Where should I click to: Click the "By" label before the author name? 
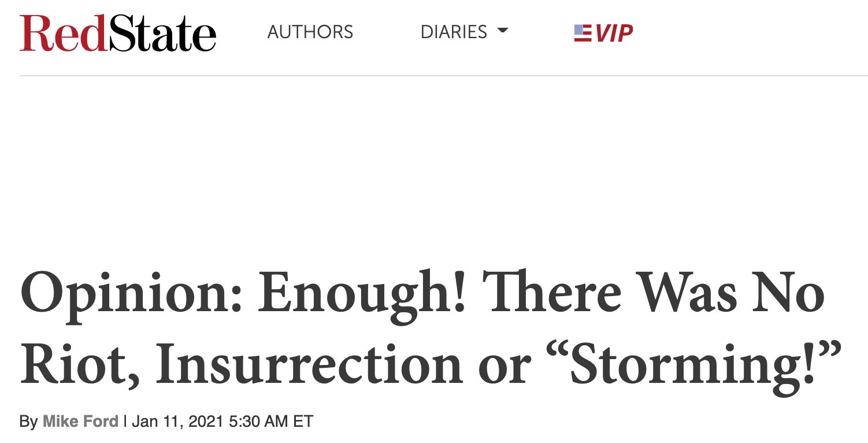pyautogui.click(x=28, y=422)
